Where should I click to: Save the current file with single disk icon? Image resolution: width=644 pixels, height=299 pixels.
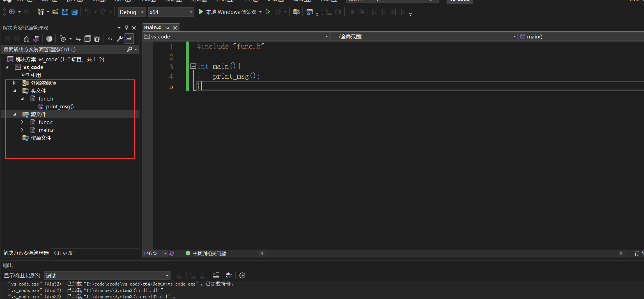pos(65,12)
